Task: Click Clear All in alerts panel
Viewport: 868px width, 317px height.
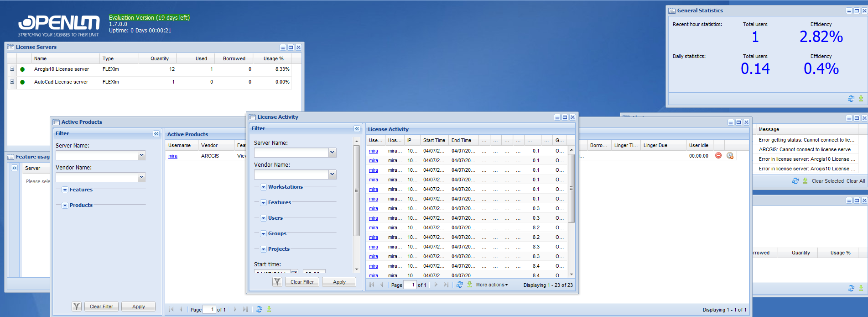Action: pyautogui.click(x=855, y=181)
